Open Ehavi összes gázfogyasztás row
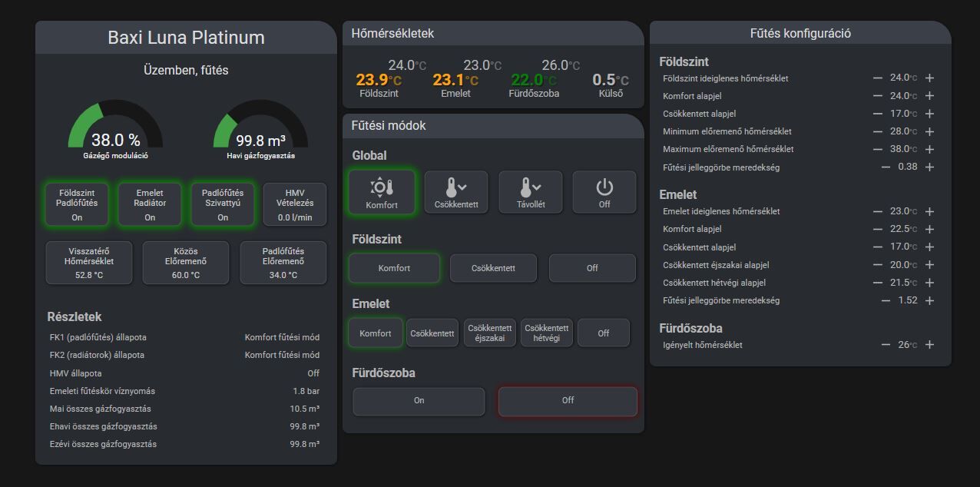The image size is (980, 487). (x=185, y=426)
